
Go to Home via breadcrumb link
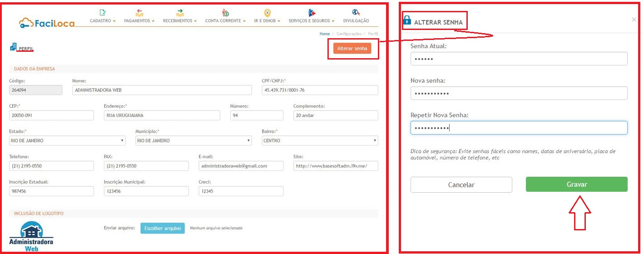point(324,34)
